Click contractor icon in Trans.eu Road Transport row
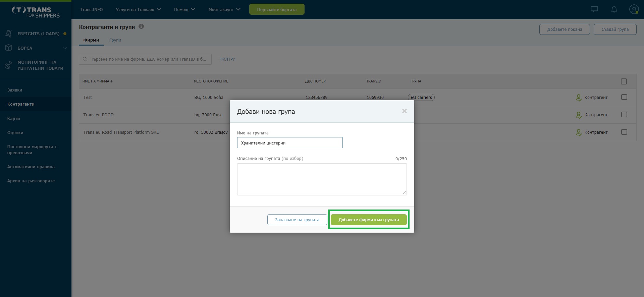This screenshot has height=297, width=644. pos(579,132)
